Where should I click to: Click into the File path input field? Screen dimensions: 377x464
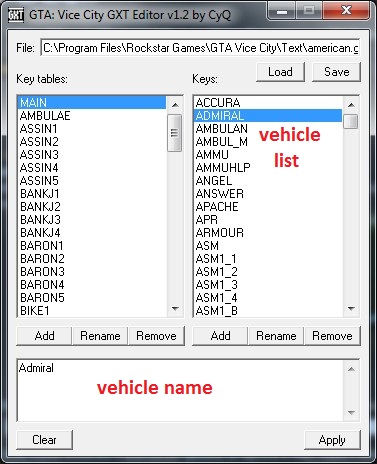[200, 48]
